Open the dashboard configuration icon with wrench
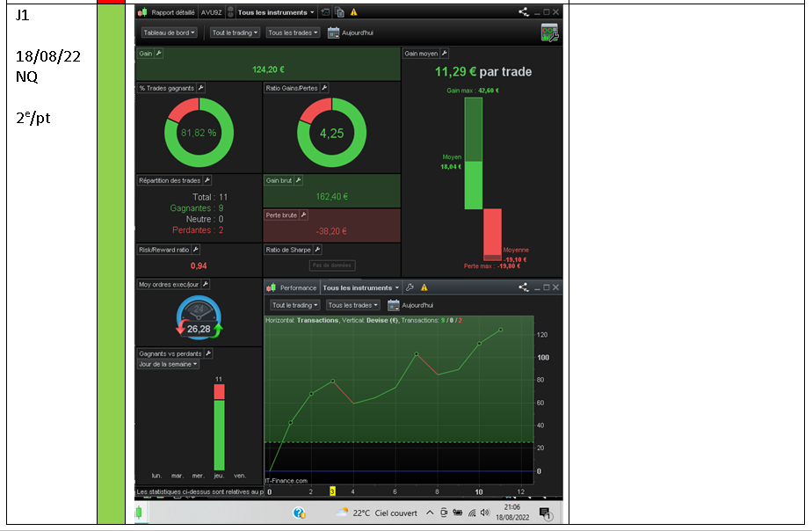The width and height of the screenshot is (812, 531). coord(549,33)
